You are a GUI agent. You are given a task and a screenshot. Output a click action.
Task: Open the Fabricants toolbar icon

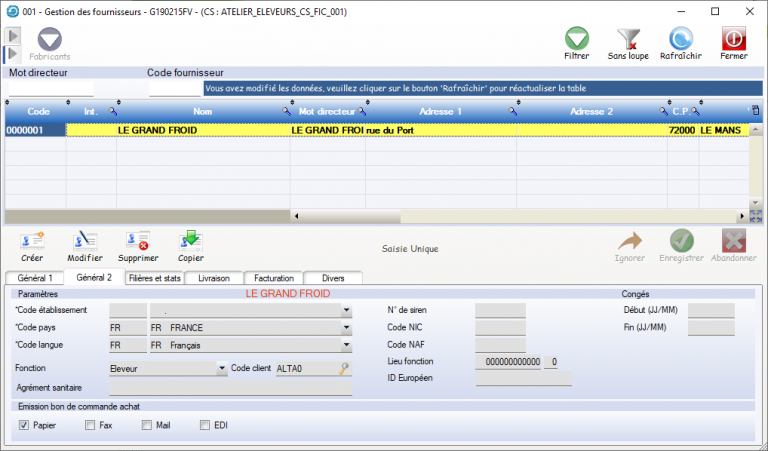click(49, 40)
